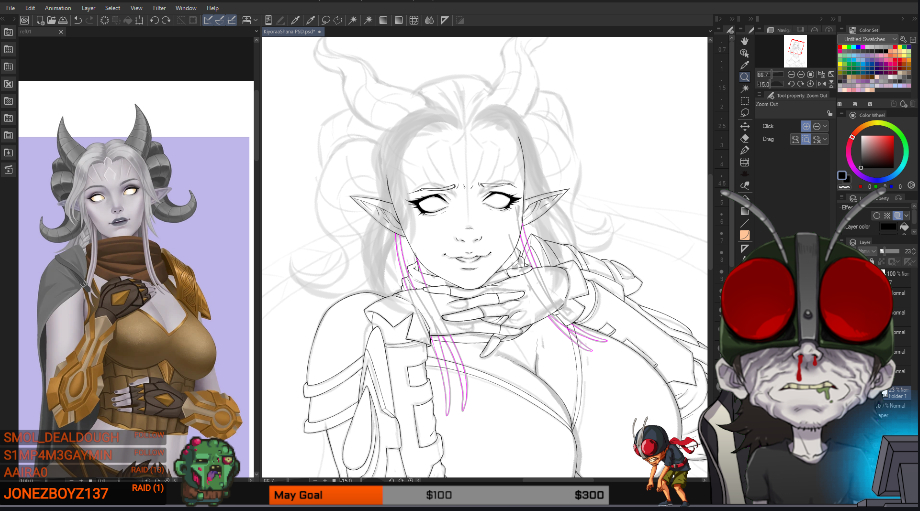Choose the Rectangle selection marquee tool
This screenshot has height=511, width=920.
pos(745,101)
